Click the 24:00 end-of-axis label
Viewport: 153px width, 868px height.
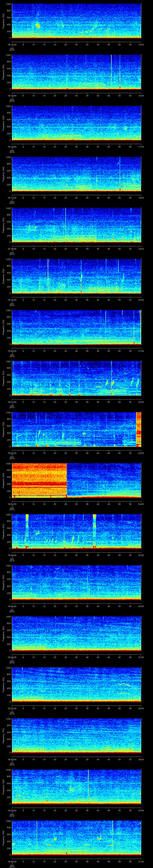coord(141,504)
